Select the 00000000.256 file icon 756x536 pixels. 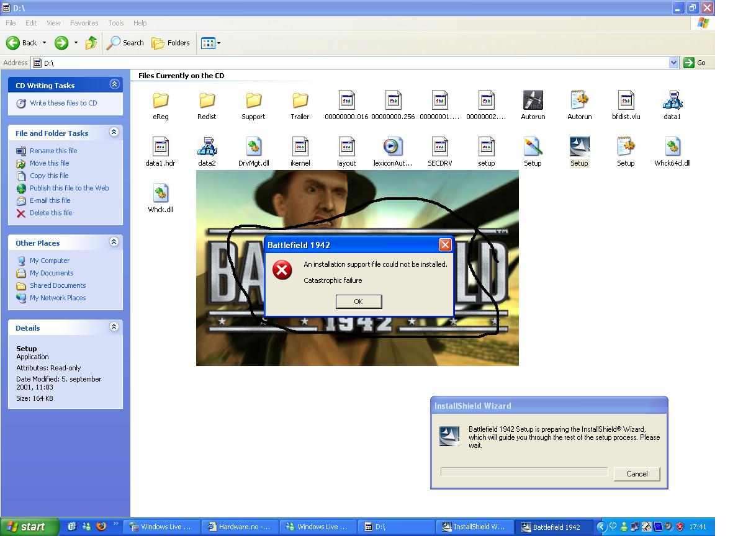click(393, 100)
